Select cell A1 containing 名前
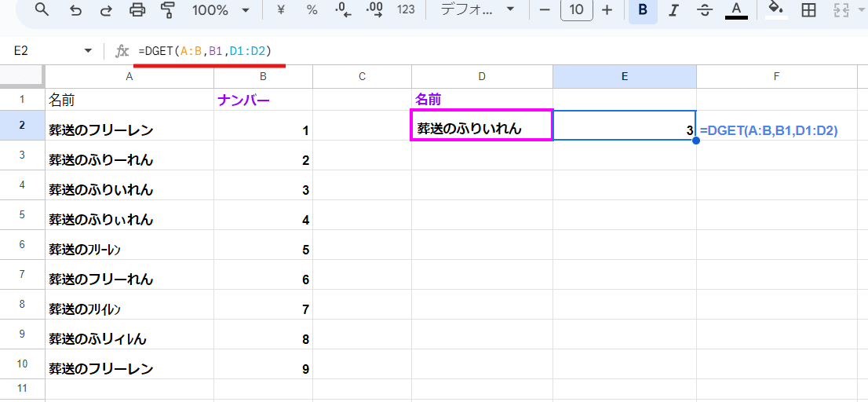This screenshot has height=402, width=868. tap(129, 100)
